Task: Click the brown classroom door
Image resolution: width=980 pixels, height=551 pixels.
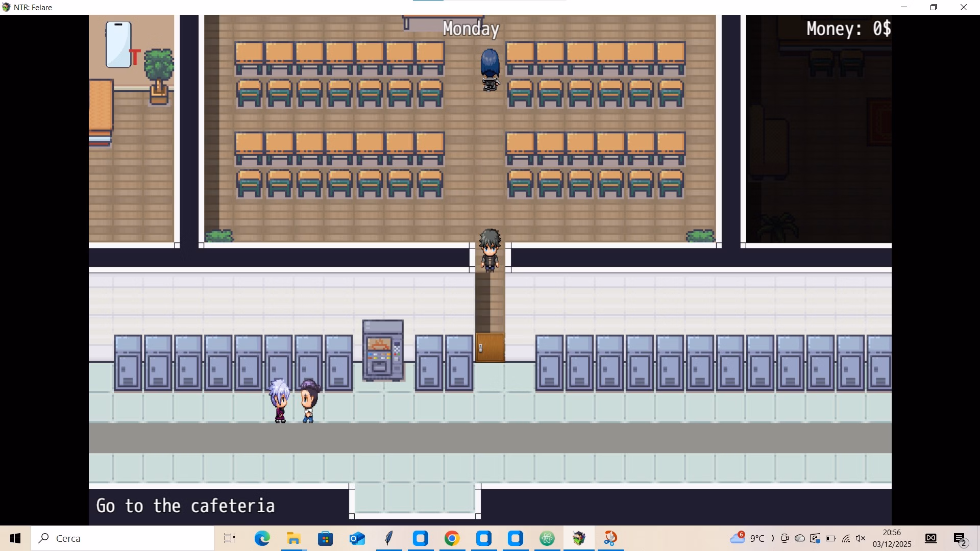Action: 489,348
